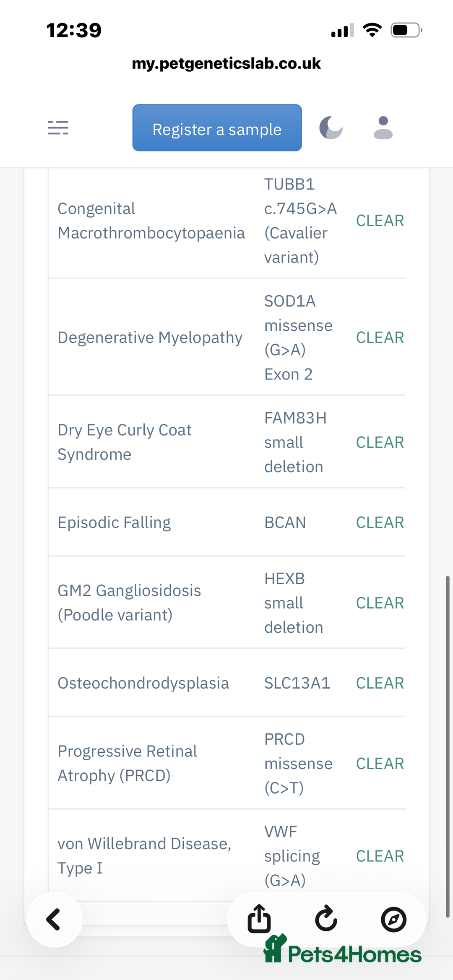Viewport: 453px width, 980px height.
Task: Tap von Willebrand Disease, Type I
Action: [x=144, y=855]
